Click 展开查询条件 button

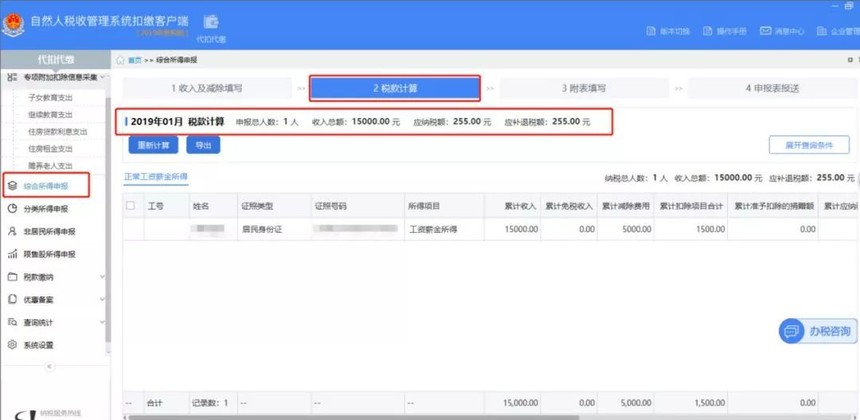click(808, 145)
